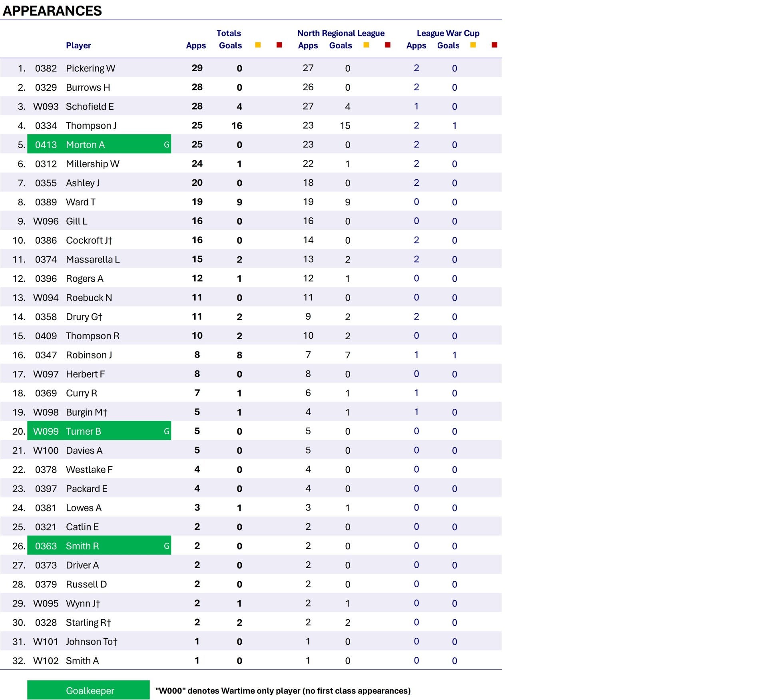
Task: Click the Totals group header
Action: click(x=229, y=33)
